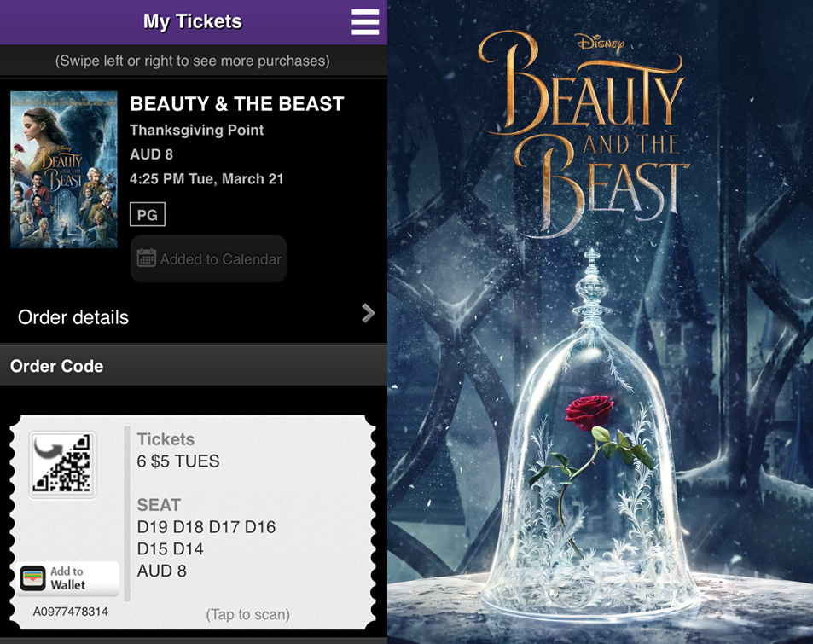Click the BEAUTY & THE BEAST movie title
The image size is (813, 644).
[237, 104]
